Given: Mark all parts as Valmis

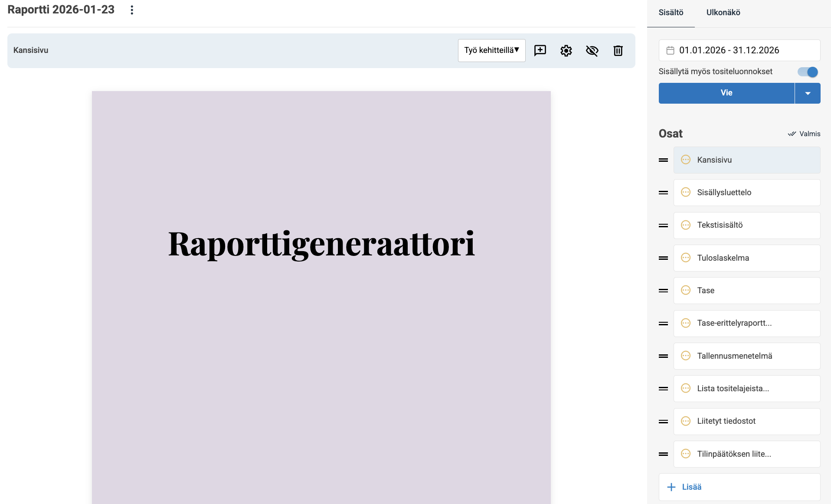Looking at the screenshot, I should coord(804,134).
